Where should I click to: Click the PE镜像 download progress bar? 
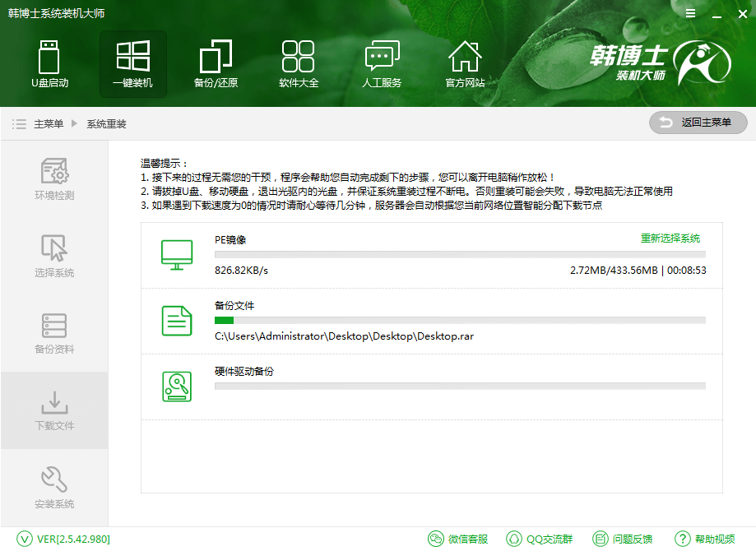click(x=460, y=255)
